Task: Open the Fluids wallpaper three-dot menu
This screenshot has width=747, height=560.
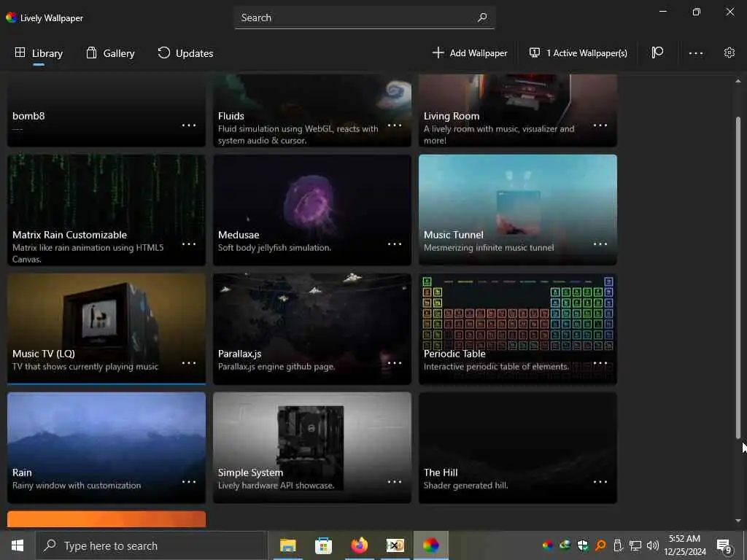Action: point(395,125)
